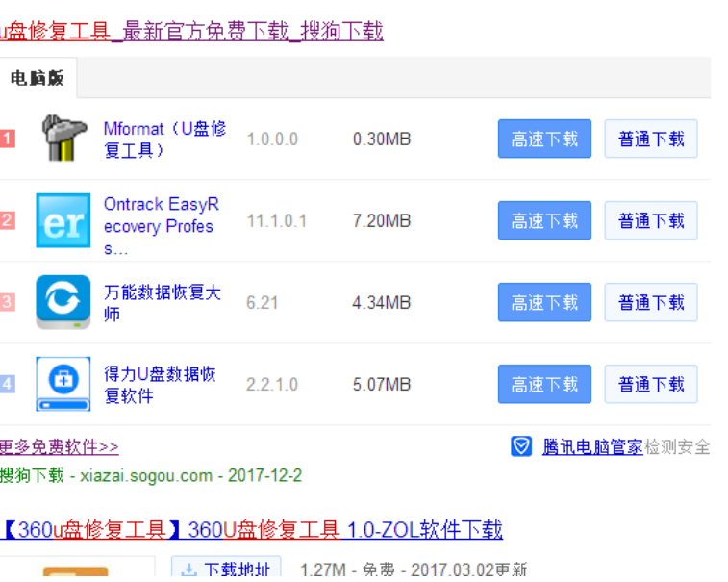Expand 更多免费软件>> list
The width and height of the screenshot is (728, 582).
click(x=59, y=447)
